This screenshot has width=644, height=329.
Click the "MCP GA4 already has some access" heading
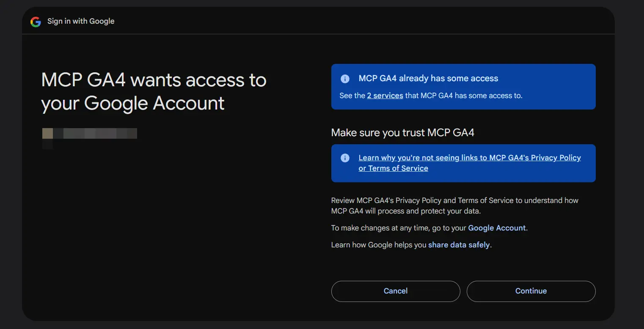coord(429,78)
